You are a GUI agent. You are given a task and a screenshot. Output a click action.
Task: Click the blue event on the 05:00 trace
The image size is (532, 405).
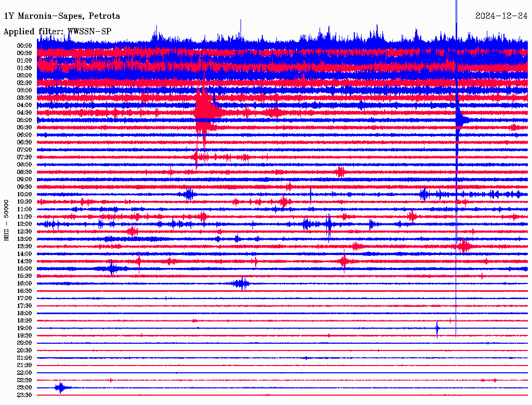coord(461,120)
